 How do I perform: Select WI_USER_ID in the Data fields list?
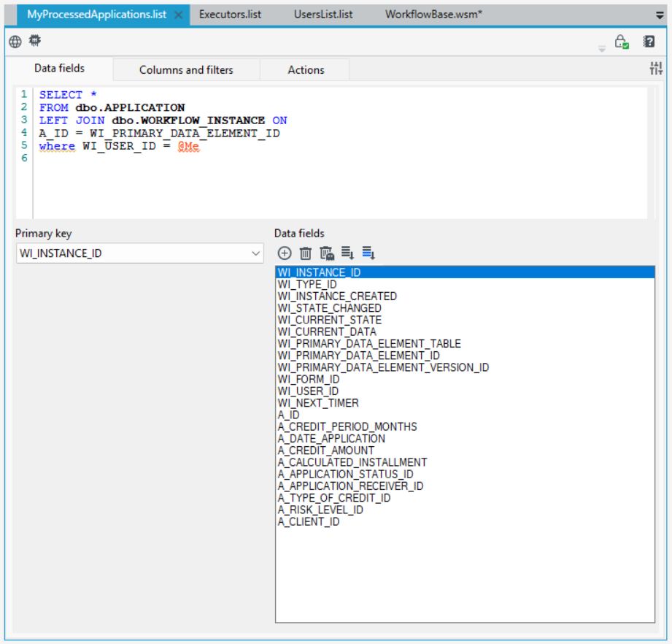[465, 391]
